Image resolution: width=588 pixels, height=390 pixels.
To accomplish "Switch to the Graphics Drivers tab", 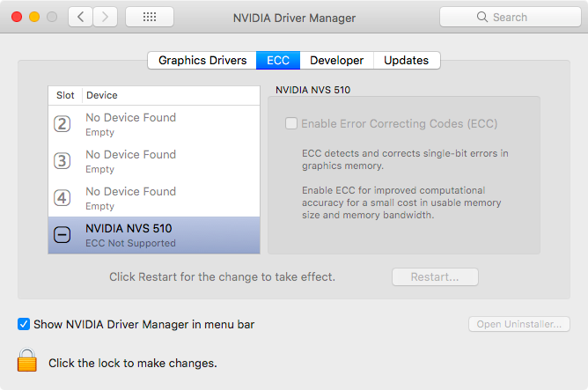I will (202, 61).
